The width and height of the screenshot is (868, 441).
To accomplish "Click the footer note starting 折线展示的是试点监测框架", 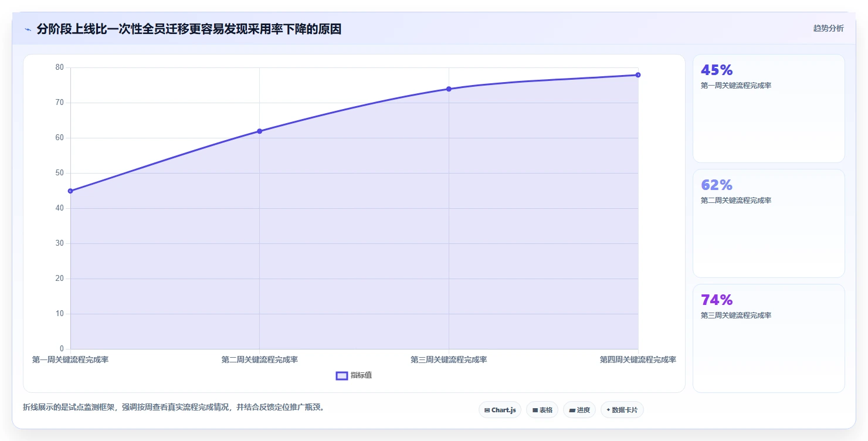I will point(174,407).
